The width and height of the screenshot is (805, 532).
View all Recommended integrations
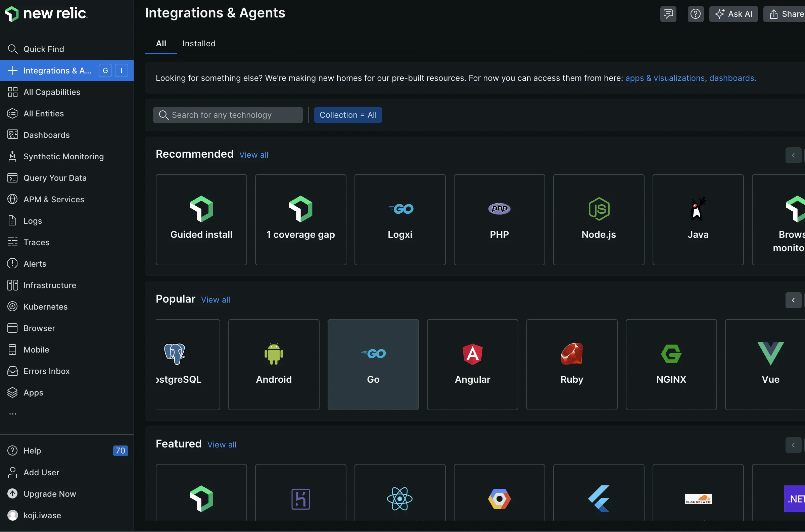pos(254,155)
